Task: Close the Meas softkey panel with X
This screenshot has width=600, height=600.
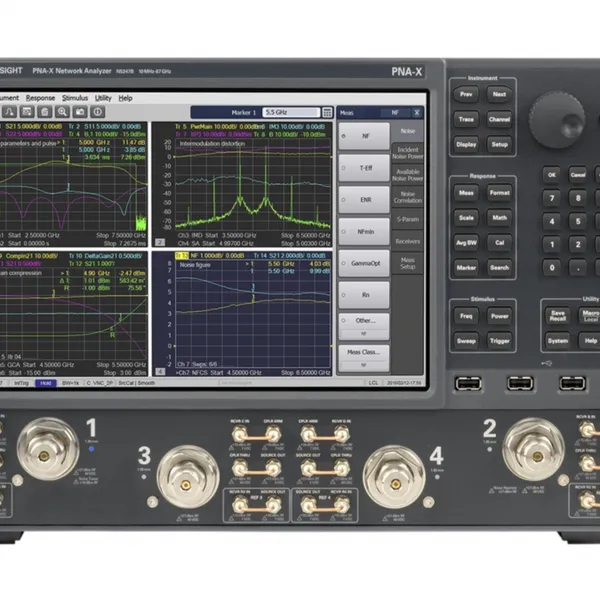Action: 417,112
